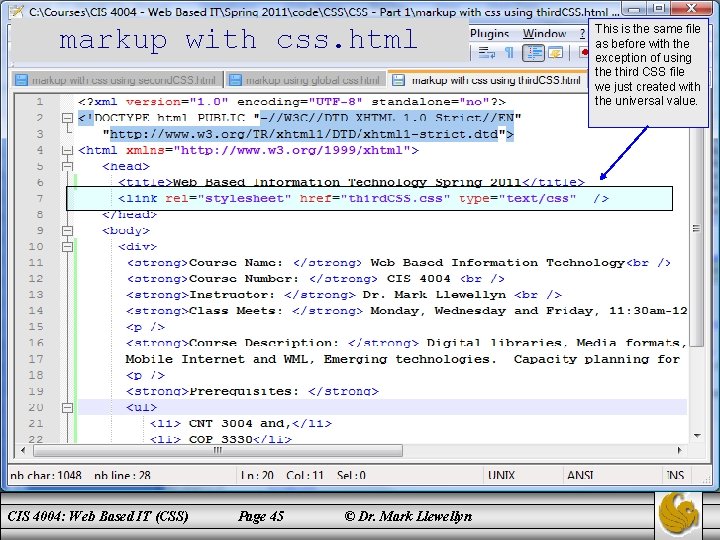Click the horizontal scrollbar left arrow
Image resolution: width=720 pixels, height=540 pixels.
(x=23, y=450)
